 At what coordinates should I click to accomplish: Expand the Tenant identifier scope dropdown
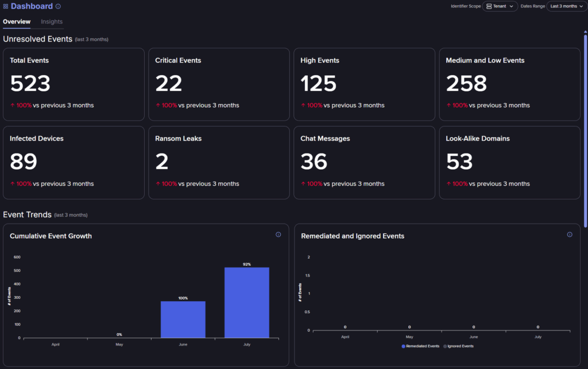click(x=500, y=6)
